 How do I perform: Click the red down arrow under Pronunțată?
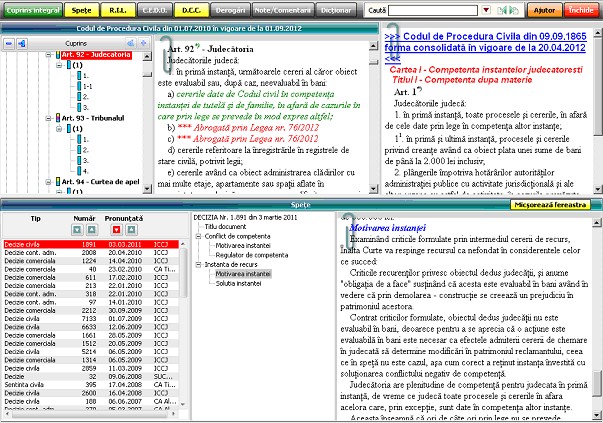(117, 230)
